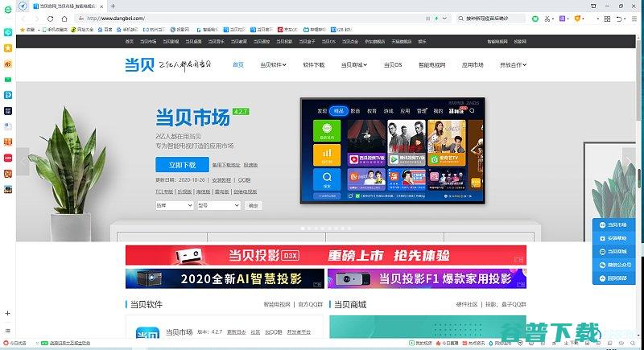Click the browser reload button

click(50, 19)
